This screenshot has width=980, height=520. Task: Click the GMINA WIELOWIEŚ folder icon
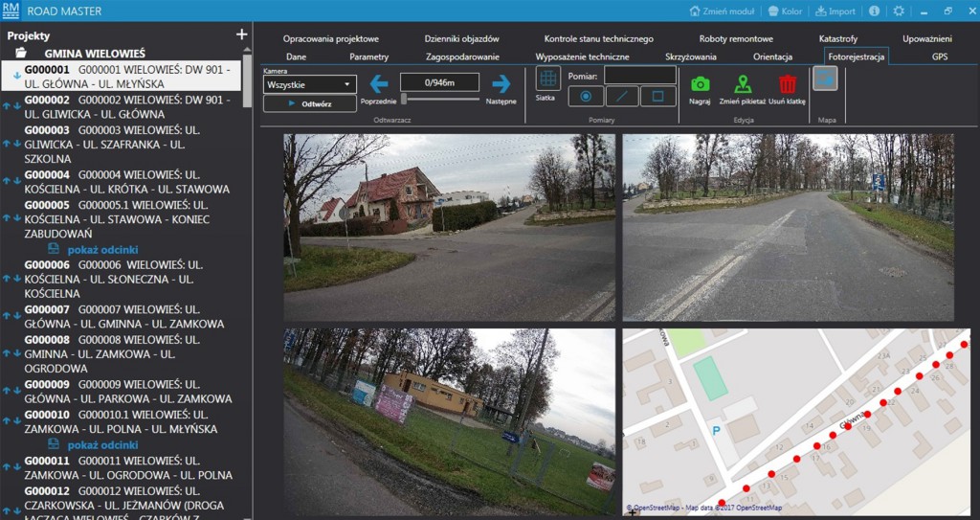(x=21, y=54)
